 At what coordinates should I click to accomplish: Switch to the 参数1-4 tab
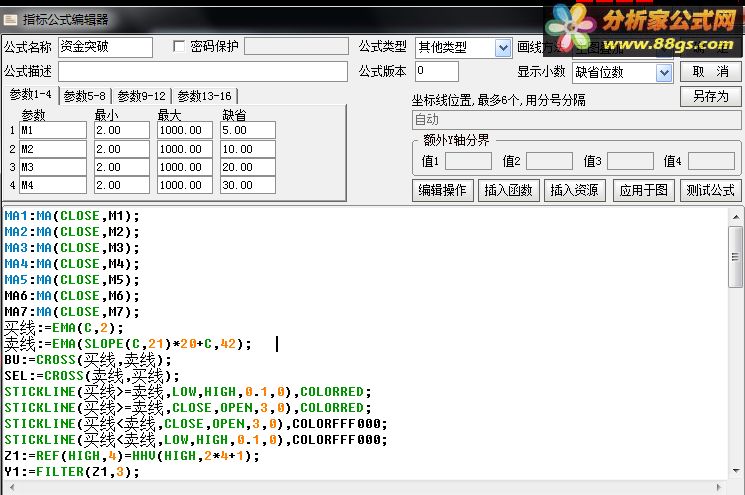click(x=30, y=95)
